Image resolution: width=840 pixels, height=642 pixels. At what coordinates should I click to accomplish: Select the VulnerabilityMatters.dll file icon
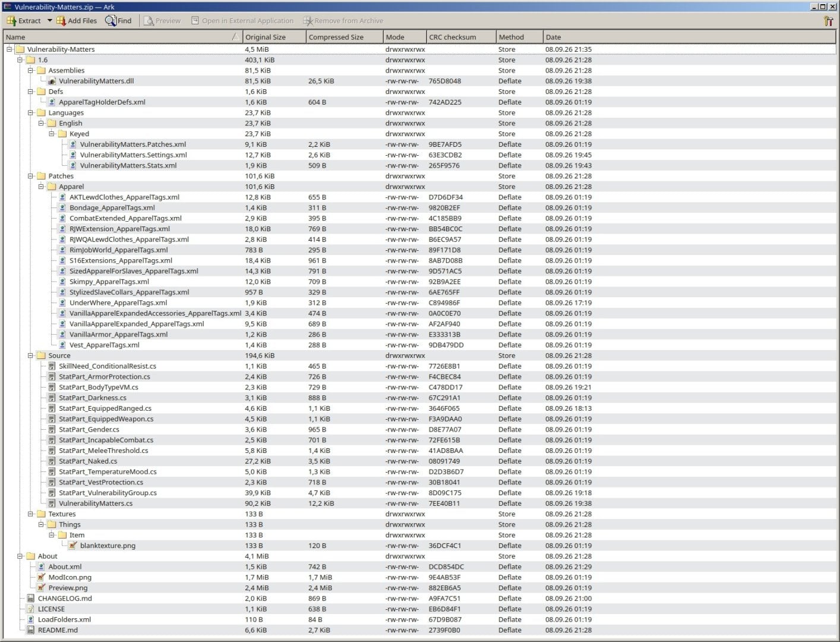(x=52, y=81)
